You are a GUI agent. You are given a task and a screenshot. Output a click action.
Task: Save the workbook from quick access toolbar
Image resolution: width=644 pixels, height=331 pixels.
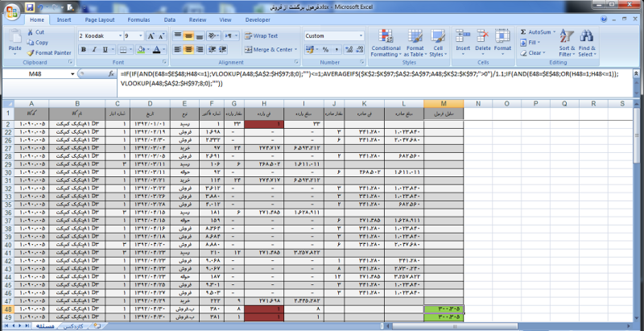(30, 7)
